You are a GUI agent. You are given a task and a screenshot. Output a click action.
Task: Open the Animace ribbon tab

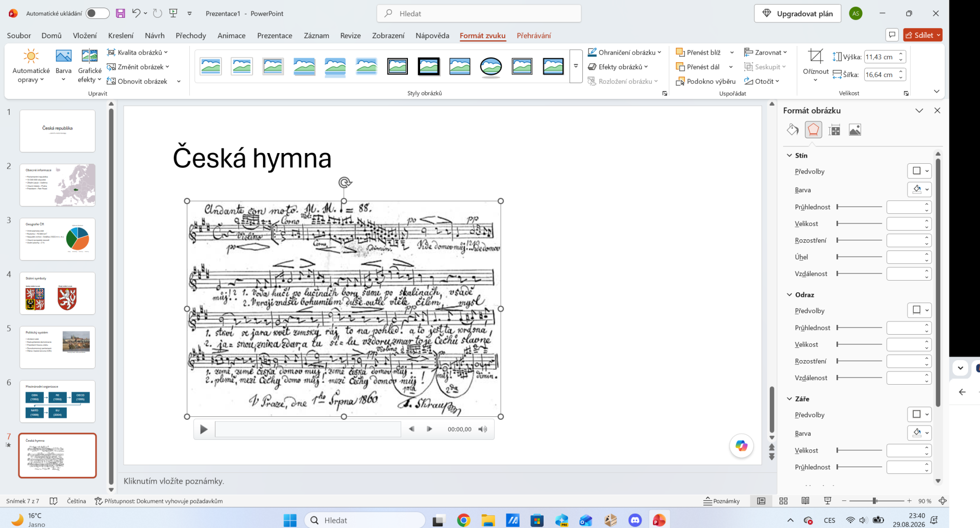(x=231, y=35)
